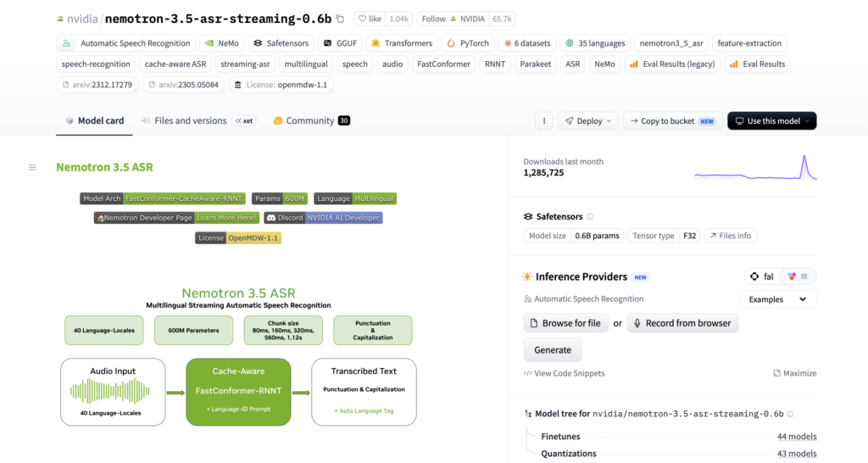Click Browse for file button
The height and width of the screenshot is (463, 868).
[565, 323]
